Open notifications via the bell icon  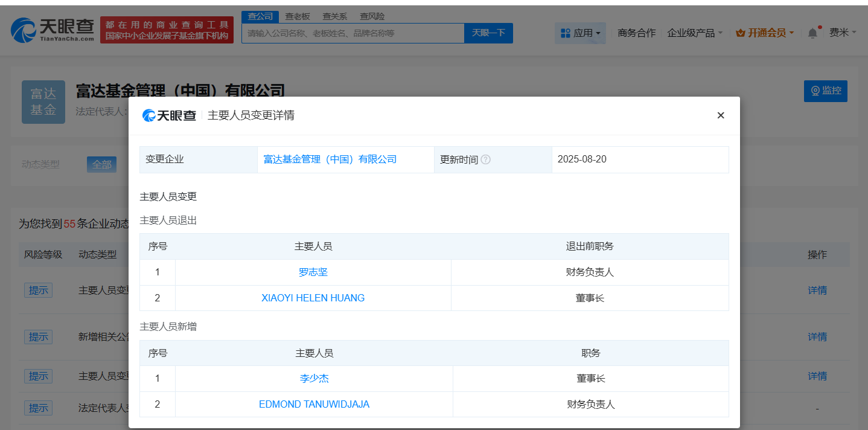tap(812, 33)
